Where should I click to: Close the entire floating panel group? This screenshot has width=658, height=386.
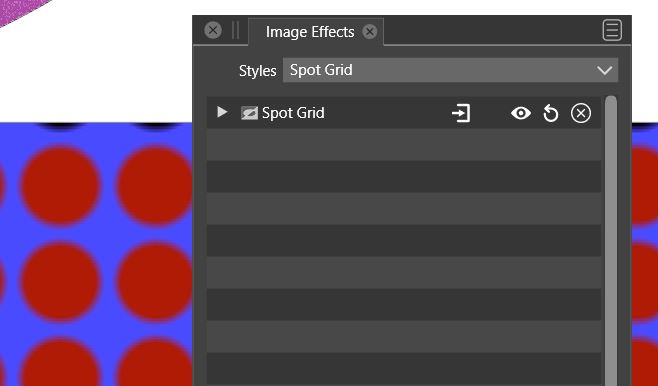(213, 30)
